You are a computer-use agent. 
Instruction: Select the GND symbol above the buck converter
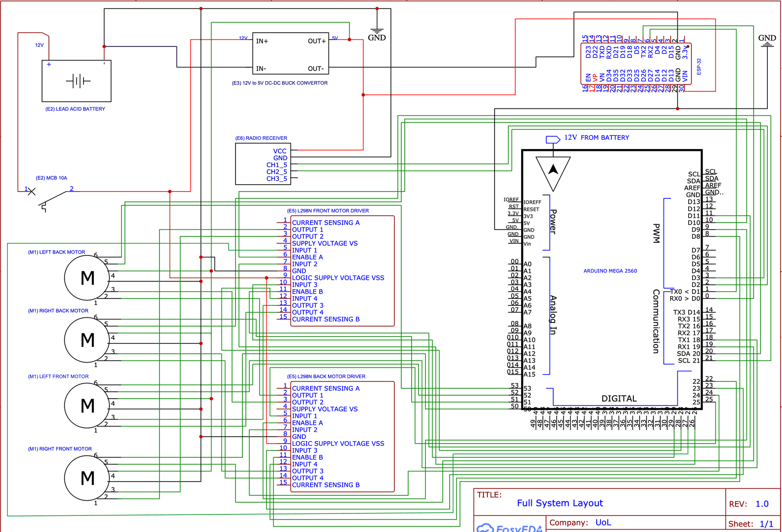coord(377,33)
